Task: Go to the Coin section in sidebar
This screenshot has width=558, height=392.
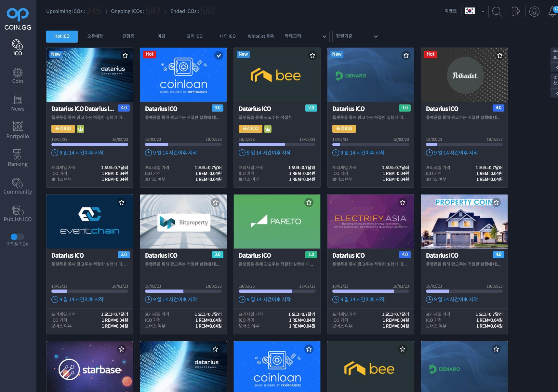Action: (18, 75)
